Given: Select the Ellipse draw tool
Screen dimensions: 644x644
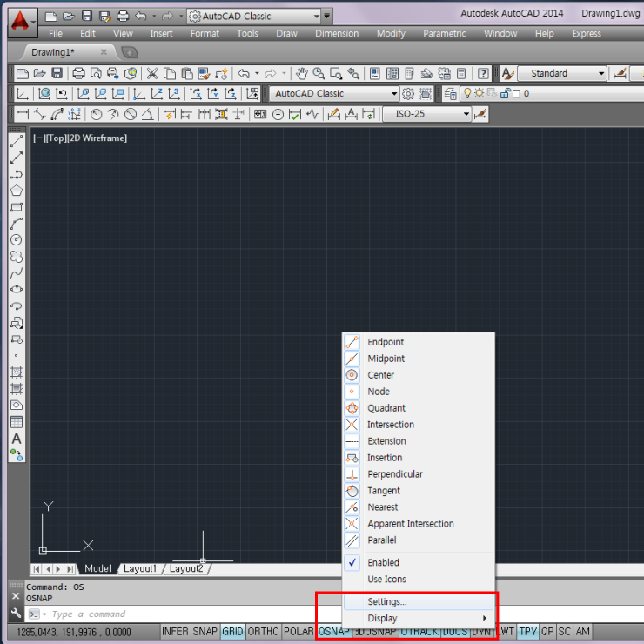Looking at the screenshot, I should point(17,289).
